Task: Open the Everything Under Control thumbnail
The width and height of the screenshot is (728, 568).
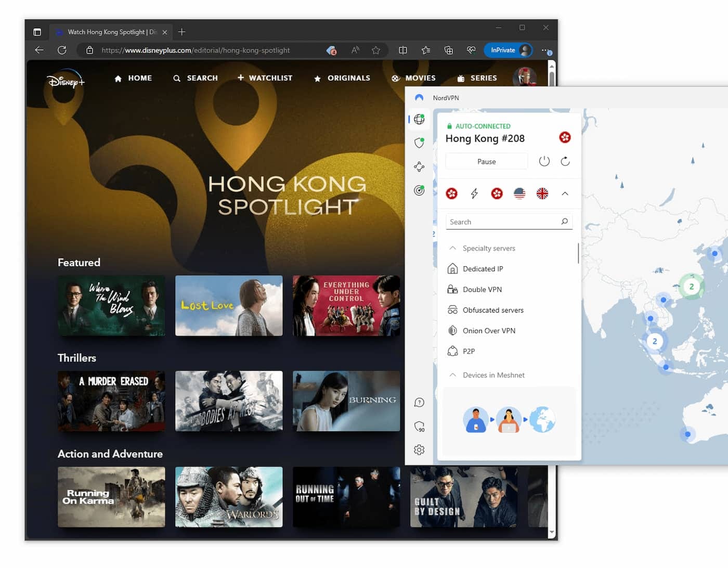Action: click(x=346, y=306)
